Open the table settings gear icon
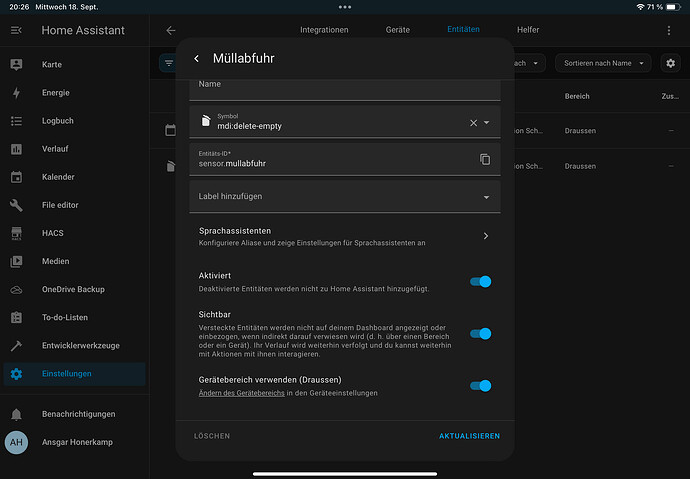The image size is (690, 479). point(671,63)
